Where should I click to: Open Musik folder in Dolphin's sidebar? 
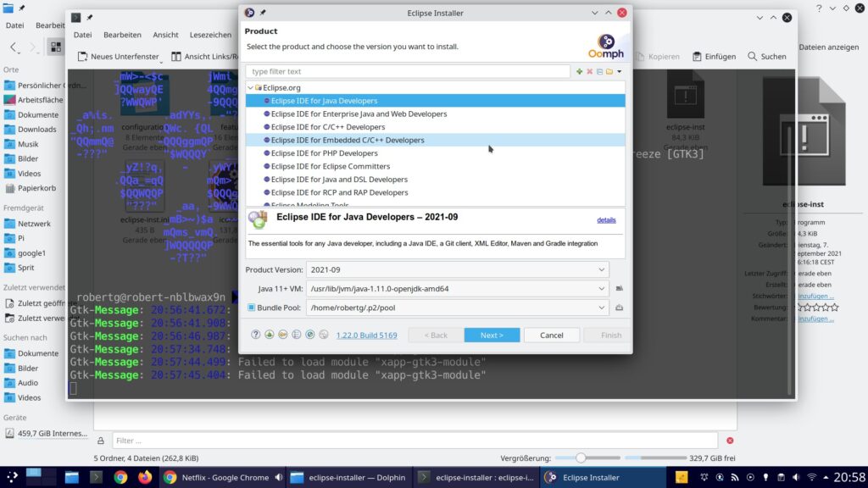28,144
